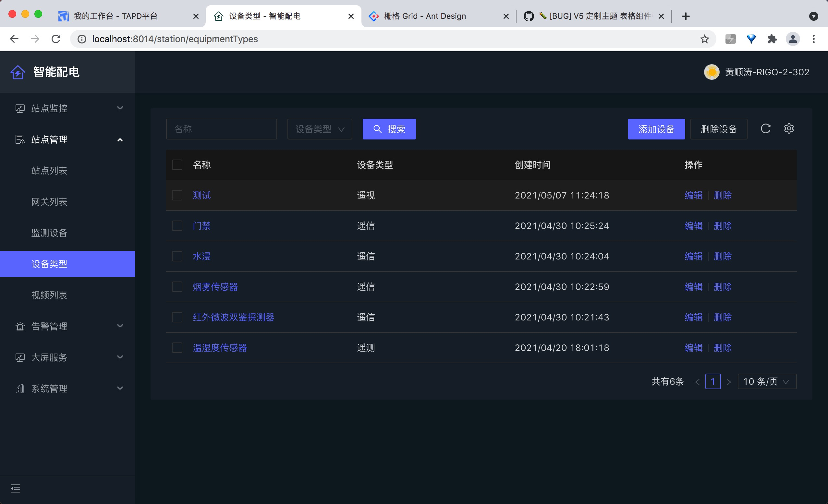Check the select-all checkbox in table header
828x504 pixels.
pos(177,165)
